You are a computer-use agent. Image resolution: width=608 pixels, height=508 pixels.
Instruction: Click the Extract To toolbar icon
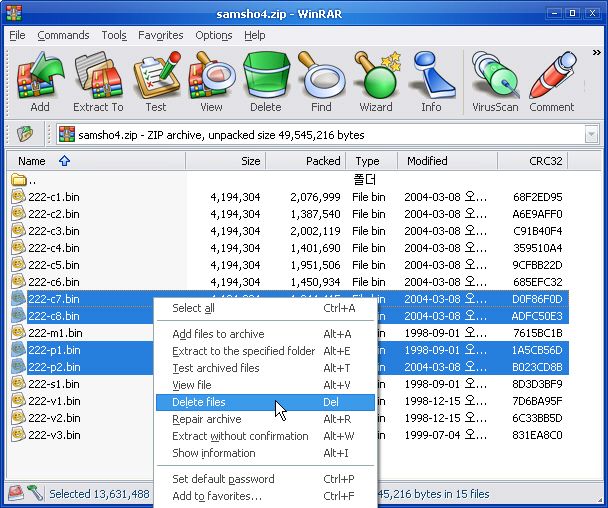[98, 82]
